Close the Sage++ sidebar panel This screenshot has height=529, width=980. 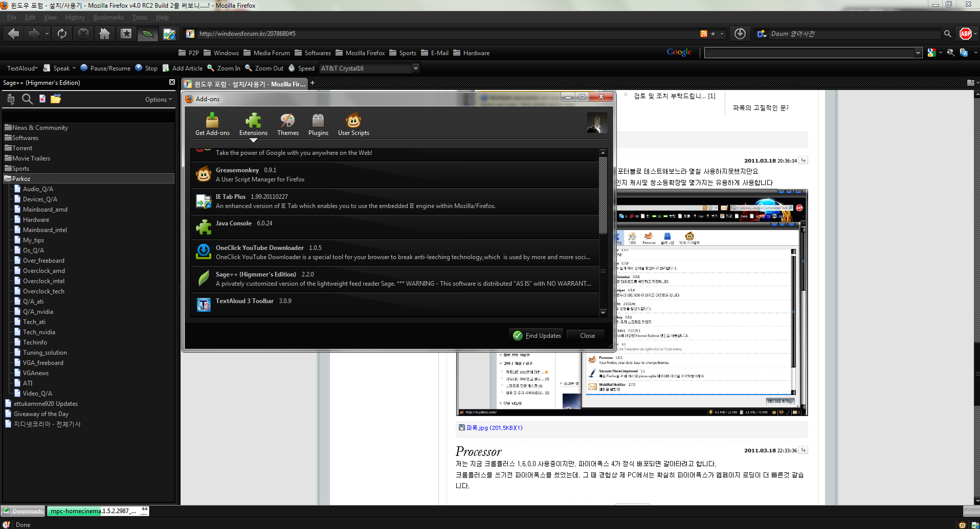click(172, 82)
